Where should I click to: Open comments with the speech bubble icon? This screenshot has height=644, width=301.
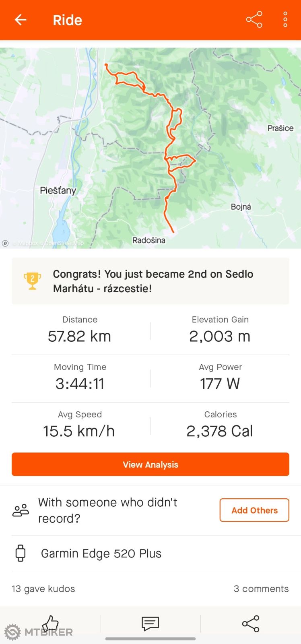pos(150,623)
